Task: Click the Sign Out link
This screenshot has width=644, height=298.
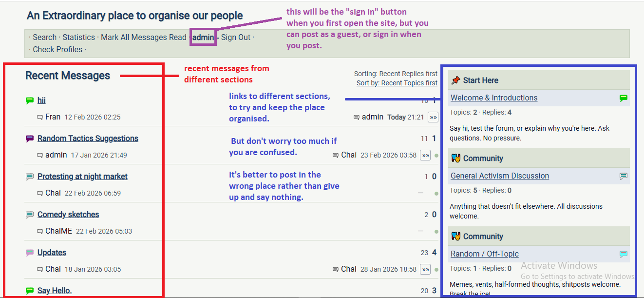Action: coord(236,38)
